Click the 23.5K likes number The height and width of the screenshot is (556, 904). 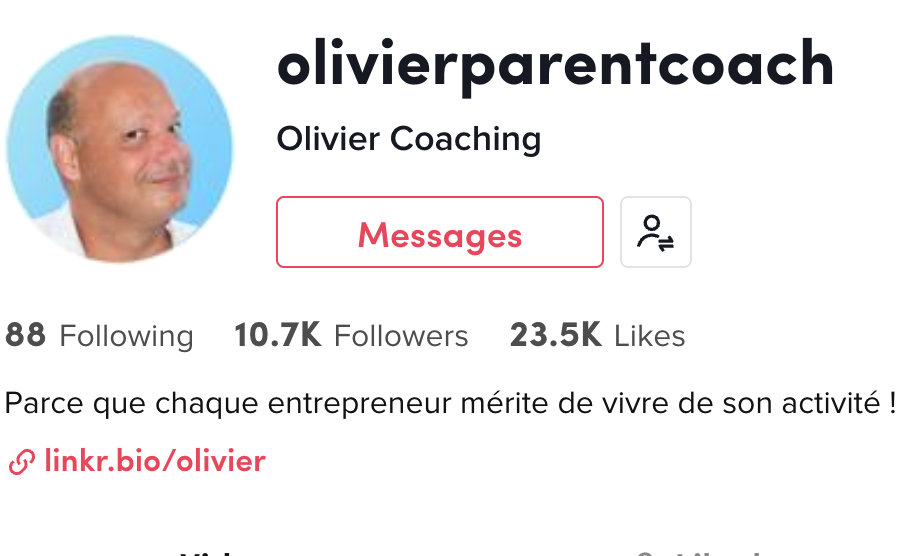point(556,336)
